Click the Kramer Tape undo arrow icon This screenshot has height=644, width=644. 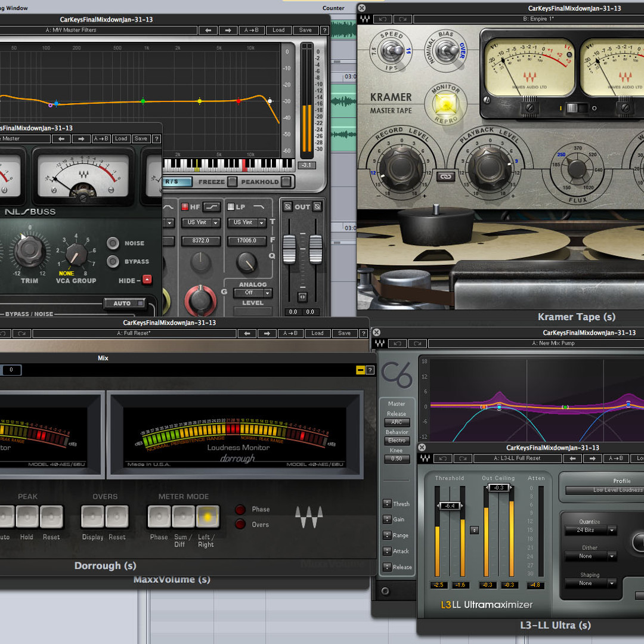(x=382, y=19)
